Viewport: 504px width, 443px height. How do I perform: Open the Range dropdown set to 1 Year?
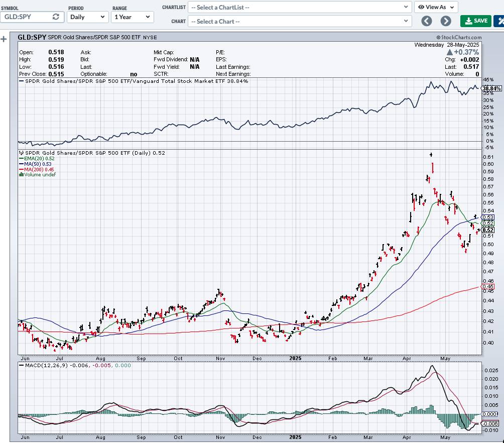pyautogui.click(x=133, y=17)
